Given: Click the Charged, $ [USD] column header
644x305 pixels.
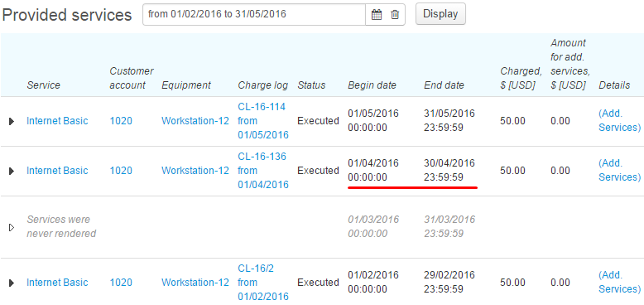Looking at the screenshot, I should pos(521,78).
